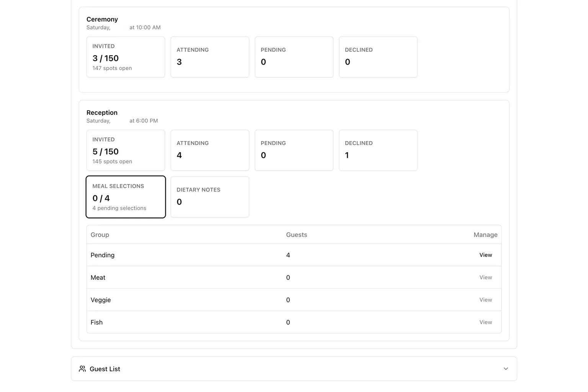Click the Ceremony section title
588x392 pixels.
pos(102,19)
